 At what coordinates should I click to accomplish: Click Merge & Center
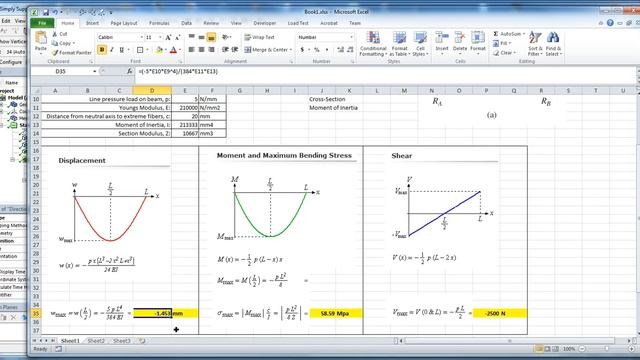point(266,50)
